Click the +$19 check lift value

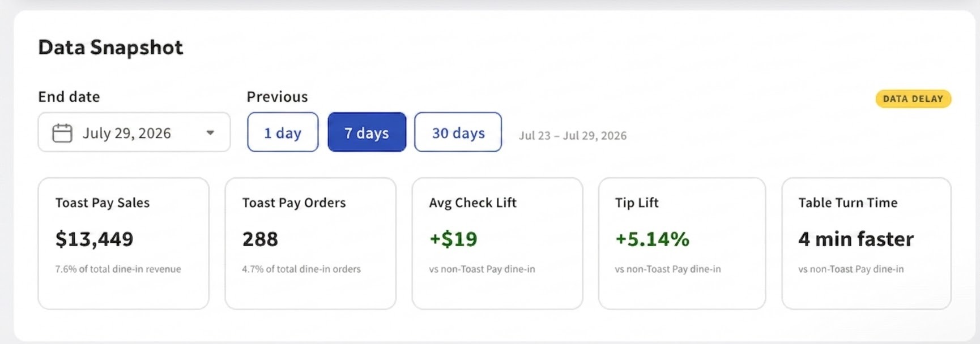coord(453,239)
